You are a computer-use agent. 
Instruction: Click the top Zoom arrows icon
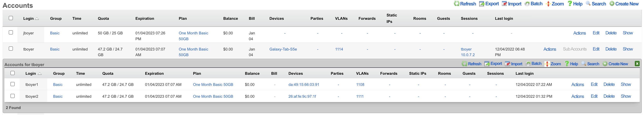pos(548,4)
